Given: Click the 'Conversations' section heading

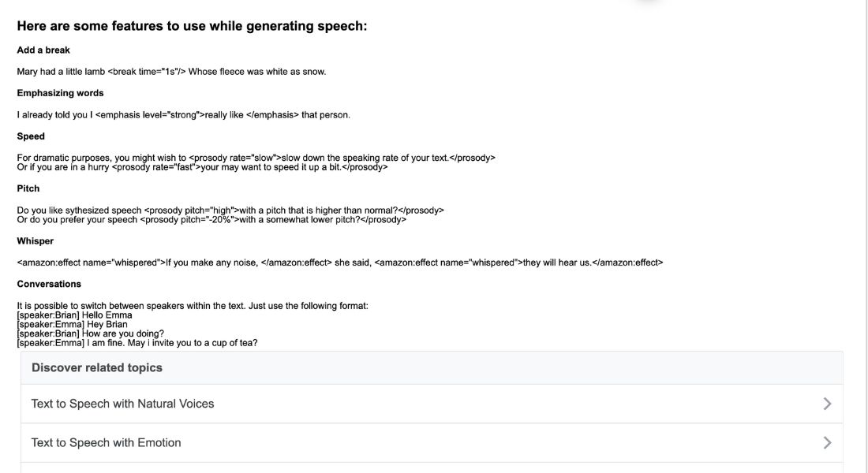Looking at the screenshot, I should pyautogui.click(x=49, y=285).
